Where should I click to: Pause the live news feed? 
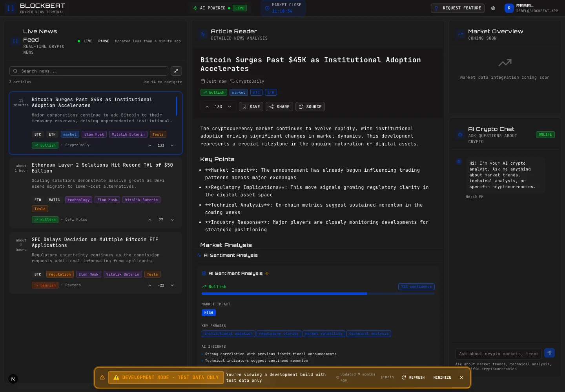(104, 41)
